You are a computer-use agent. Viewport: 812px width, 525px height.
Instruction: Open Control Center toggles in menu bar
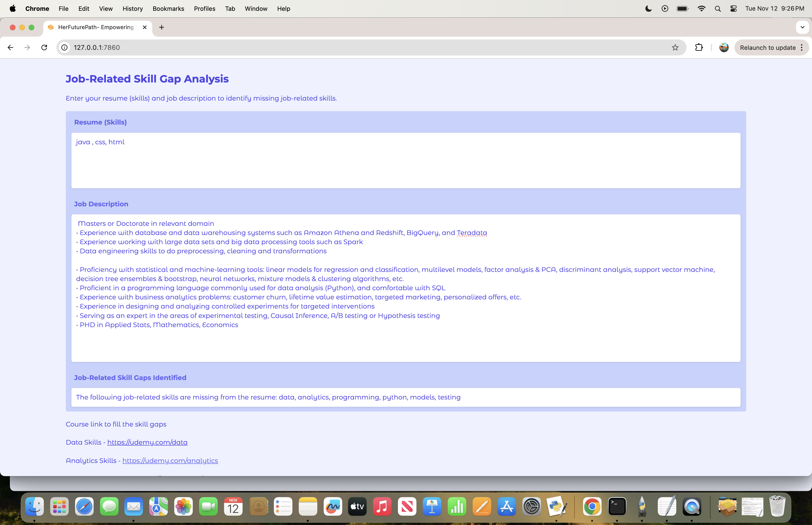pyautogui.click(x=734, y=8)
